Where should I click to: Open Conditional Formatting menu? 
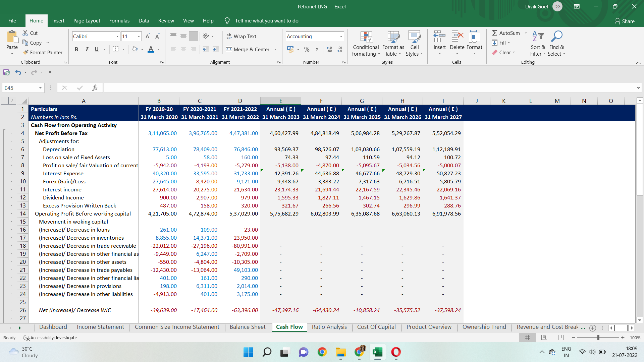(x=366, y=44)
